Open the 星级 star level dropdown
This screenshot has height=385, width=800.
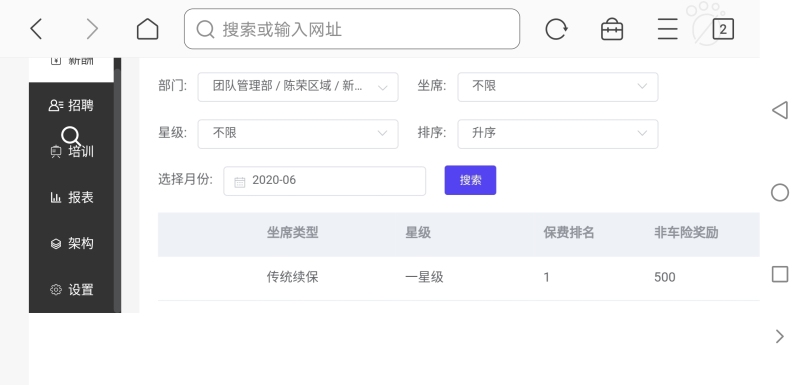(298, 134)
